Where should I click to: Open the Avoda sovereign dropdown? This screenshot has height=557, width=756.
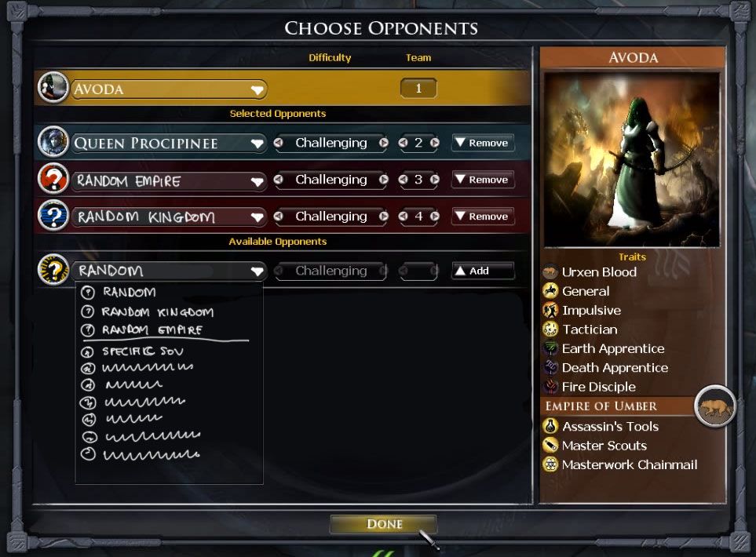[x=257, y=90]
